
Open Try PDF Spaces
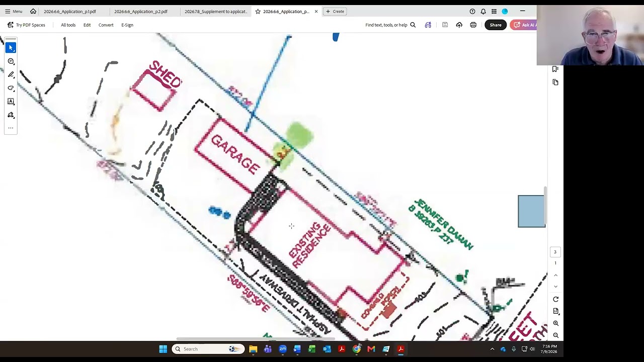[26, 25]
